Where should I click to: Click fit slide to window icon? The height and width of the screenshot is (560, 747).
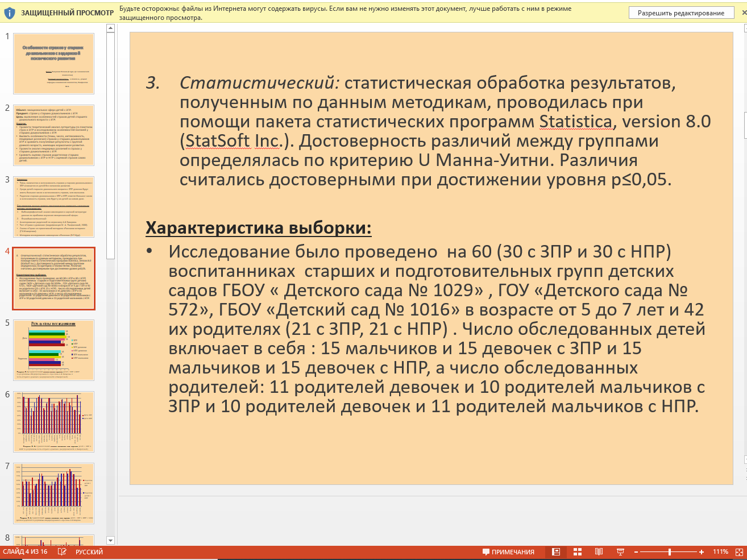click(739, 552)
